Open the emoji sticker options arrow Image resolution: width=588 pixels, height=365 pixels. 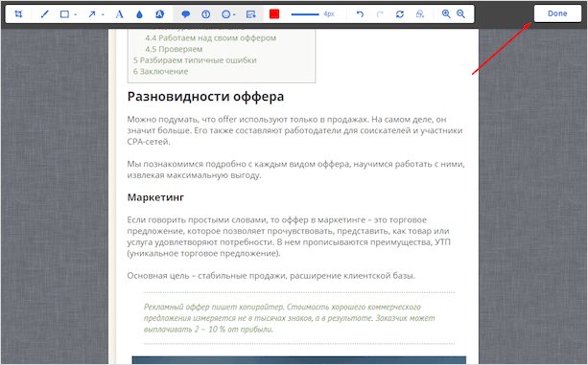tap(234, 14)
